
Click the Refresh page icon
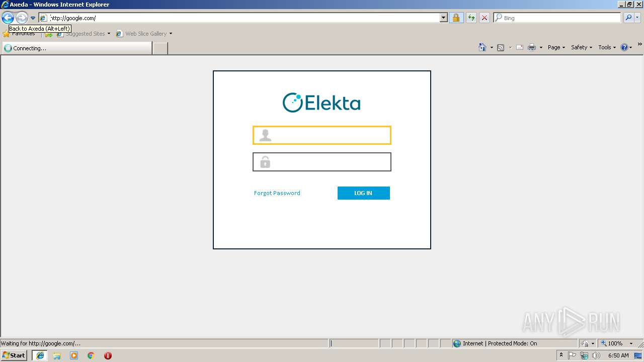pyautogui.click(x=471, y=18)
